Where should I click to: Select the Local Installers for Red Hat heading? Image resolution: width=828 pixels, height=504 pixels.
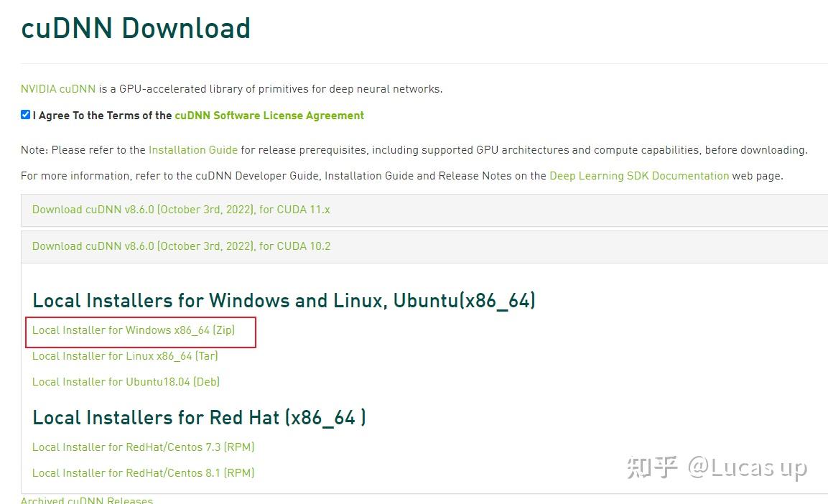tap(199, 417)
